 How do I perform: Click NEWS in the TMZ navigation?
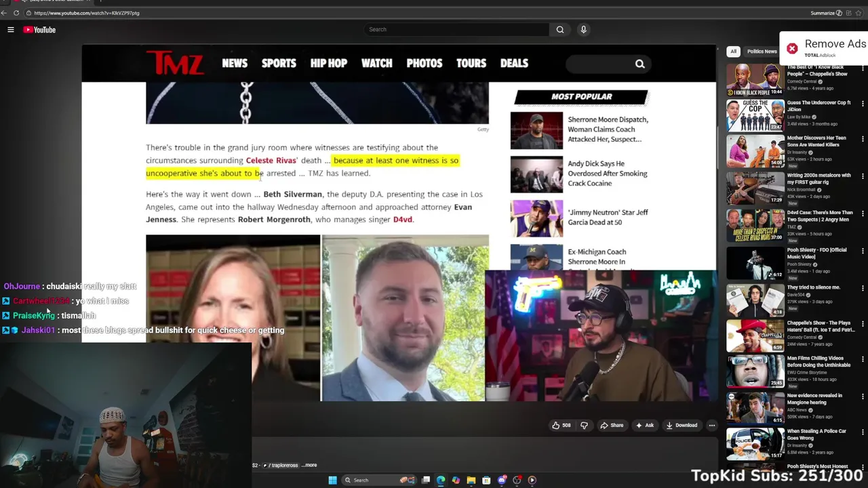point(235,63)
